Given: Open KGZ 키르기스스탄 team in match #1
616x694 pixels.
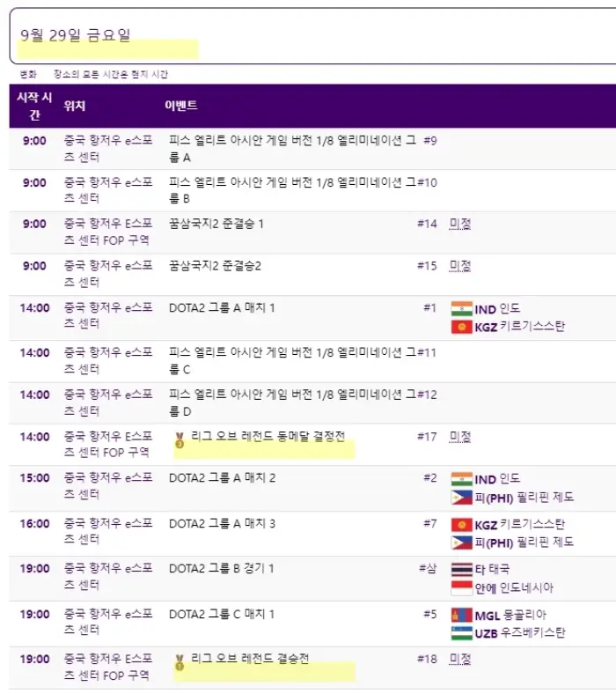Looking at the screenshot, I should pyautogui.click(x=519, y=327).
